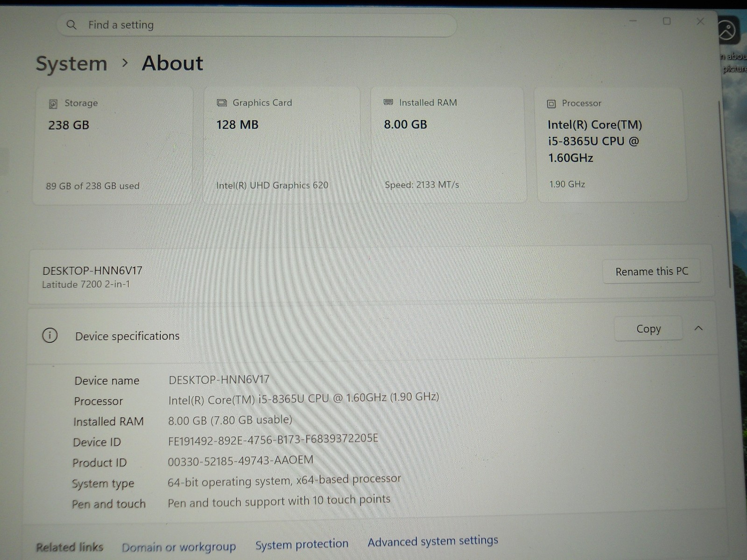The width and height of the screenshot is (747, 560).
Task: Open the Storage 238 GB card
Action: click(x=113, y=145)
